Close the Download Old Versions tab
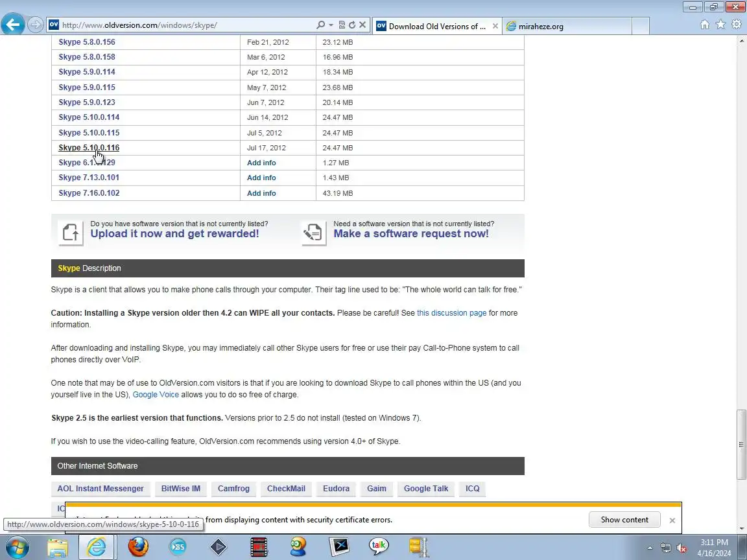This screenshot has height=560, width=747. coord(495,26)
